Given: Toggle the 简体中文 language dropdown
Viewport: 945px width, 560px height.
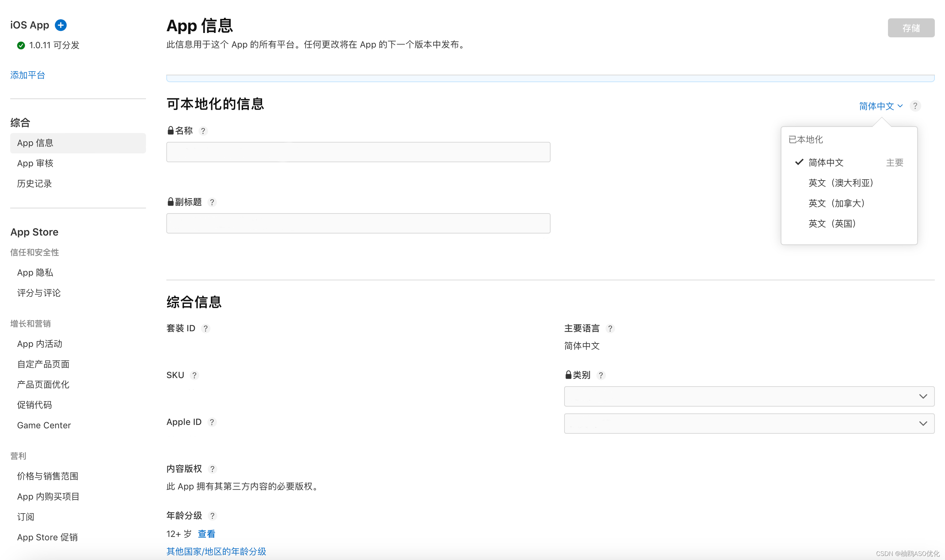Looking at the screenshot, I should click(881, 106).
